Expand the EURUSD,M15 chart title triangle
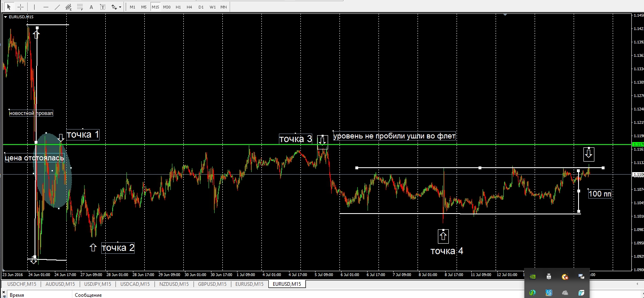The image size is (644, 298). (6, 17)
